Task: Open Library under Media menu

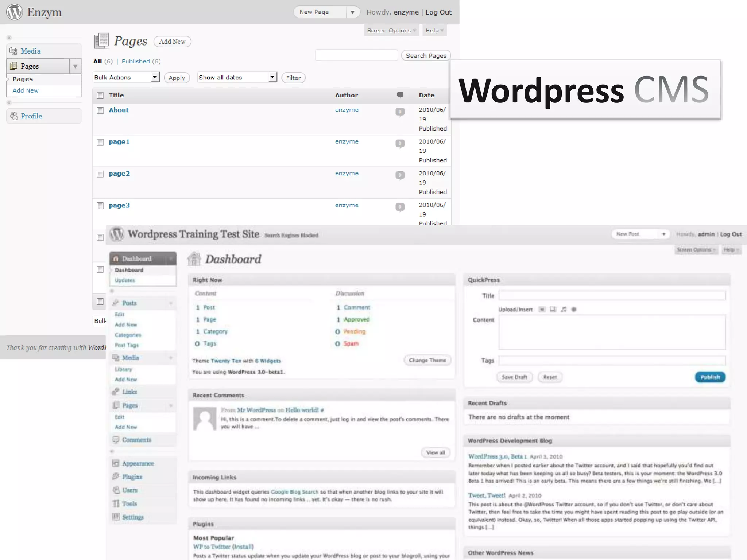Action: tap(123, 369)
